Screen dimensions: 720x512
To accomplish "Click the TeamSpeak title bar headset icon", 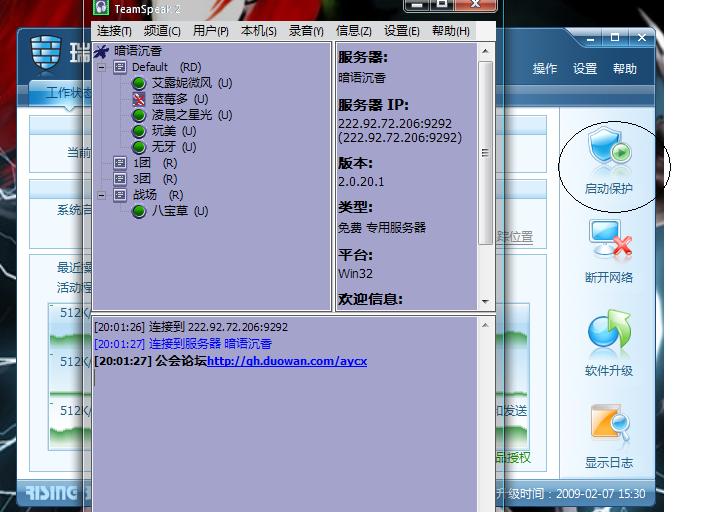I will pos(101,6).
